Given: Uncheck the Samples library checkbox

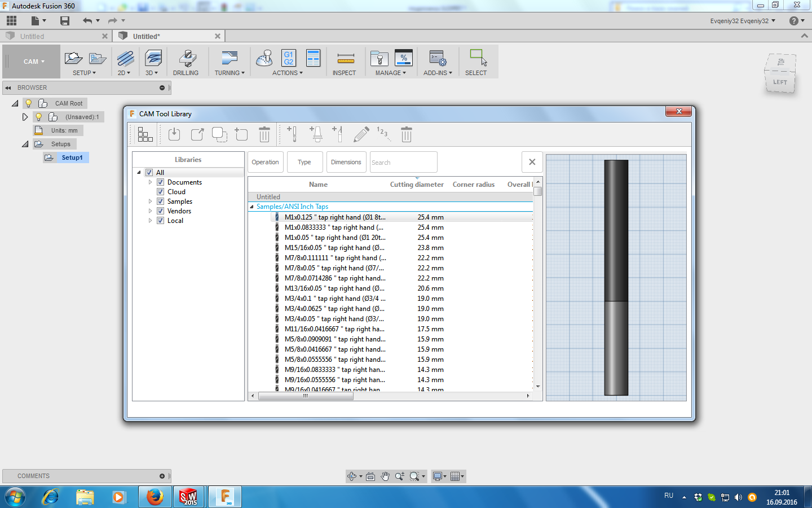Looking at the screenshot, I should pyautogui.click(x=160, y=202).
